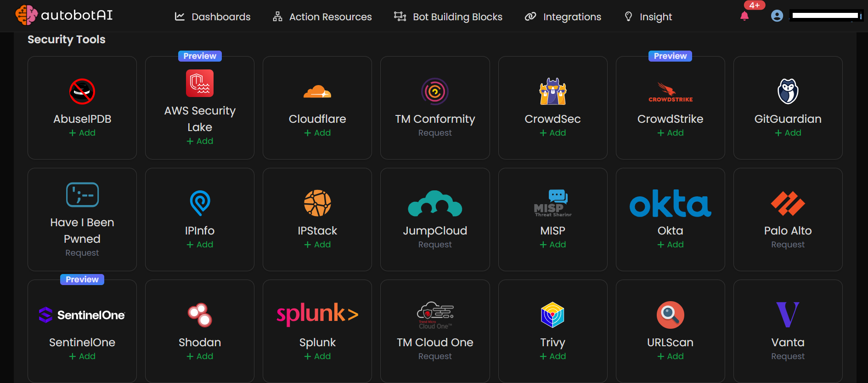The width and height of the screenshot is (868, 383).
Task: Click the IPInfo pin icon
Action: coord(200,203)
